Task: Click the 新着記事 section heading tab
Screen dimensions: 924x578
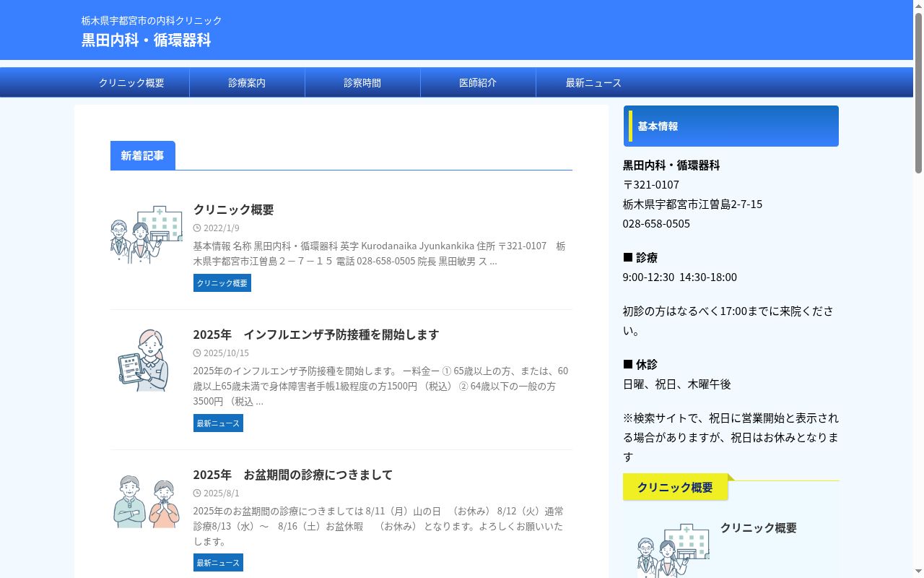Action: pos(143,155)
